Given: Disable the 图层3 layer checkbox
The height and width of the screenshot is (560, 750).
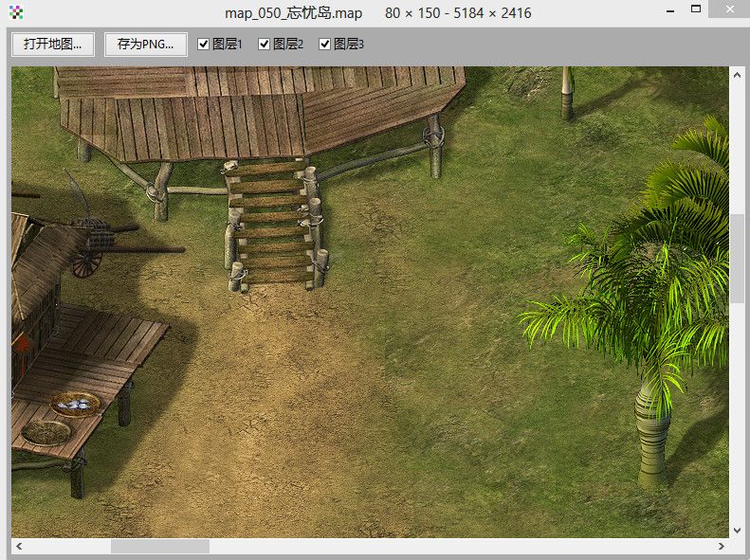Looking at the screenshot, I should click(x=325, y=45).
